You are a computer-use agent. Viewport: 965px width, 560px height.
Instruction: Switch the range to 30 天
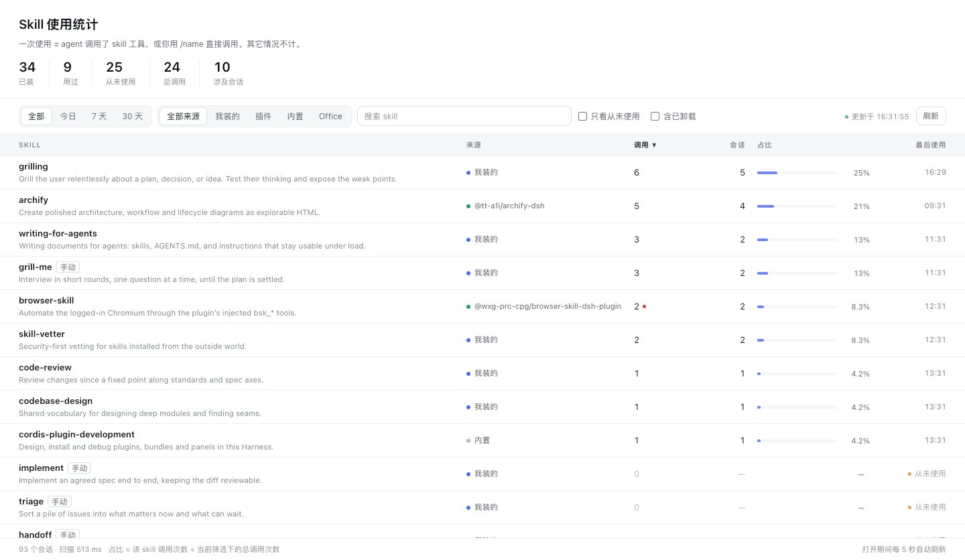133,116
